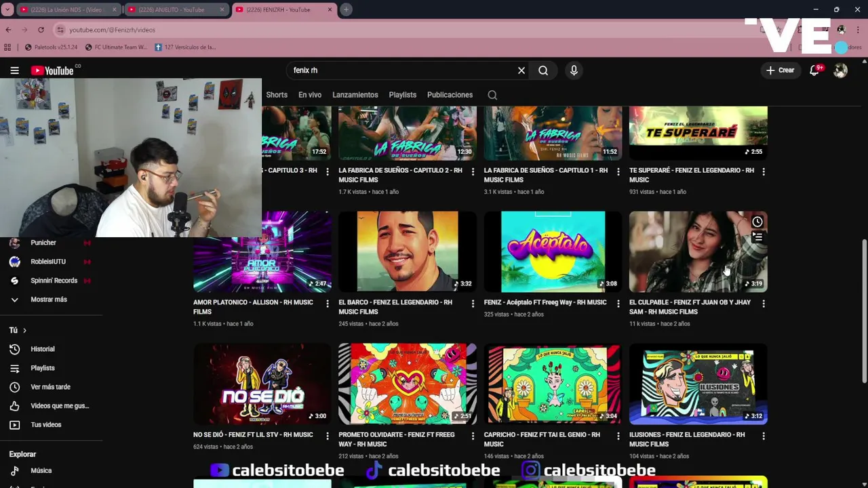Open title LA FABRICA DE SUEÑOS - CAPITULO 2
This screenshot has height=488, width=868.
click(400, 175)
